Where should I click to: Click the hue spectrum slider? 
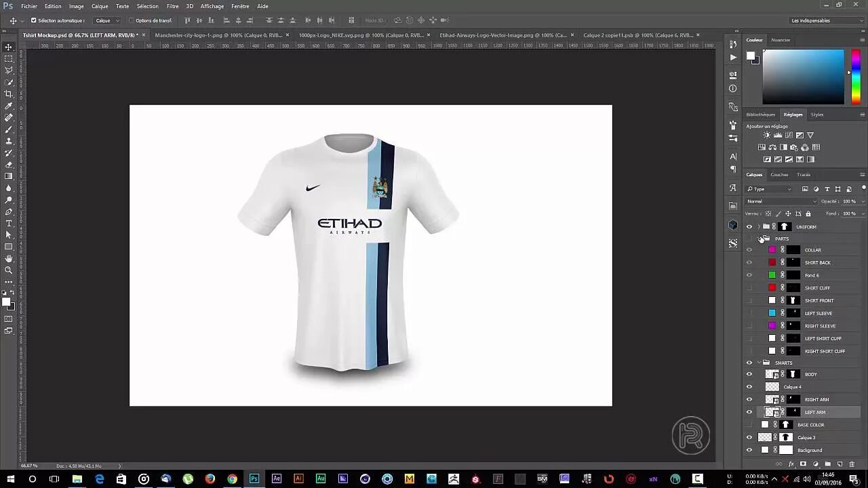(x=856, y=77)
